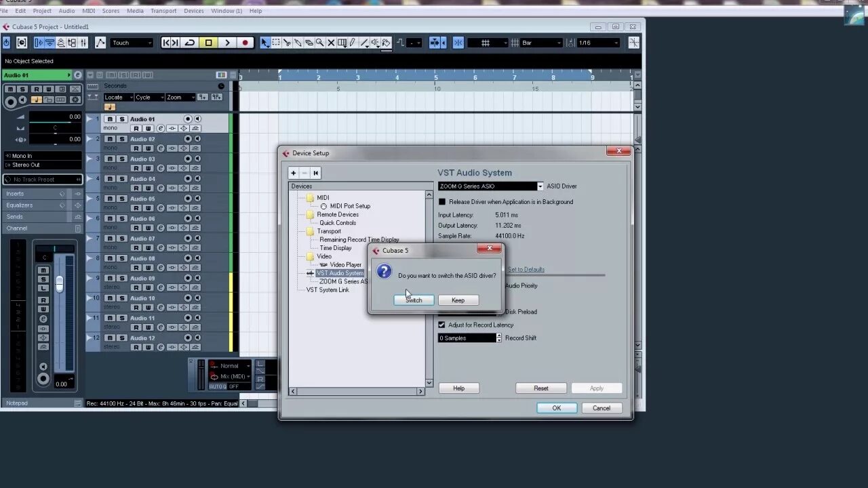The width and height of the screenshot is (868, 488).
Task: Toggle monitor on track Audio 07
Action: click(197, 238)
